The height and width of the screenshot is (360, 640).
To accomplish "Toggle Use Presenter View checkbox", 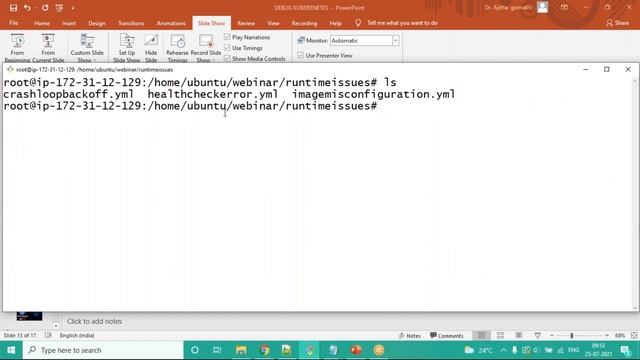I will click(x=301, y=55).
